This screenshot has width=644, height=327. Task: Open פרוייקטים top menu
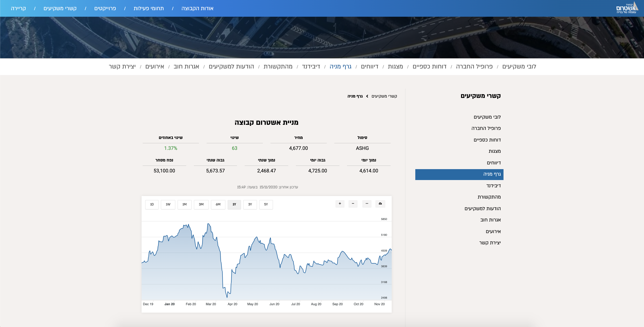105,8
